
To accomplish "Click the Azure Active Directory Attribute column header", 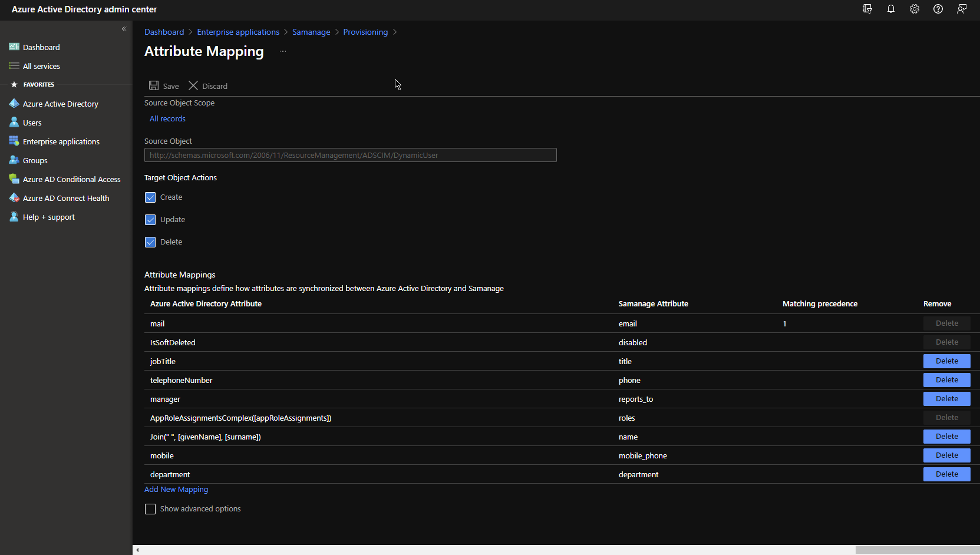I will pyautogui.click(x=206, y=304).
